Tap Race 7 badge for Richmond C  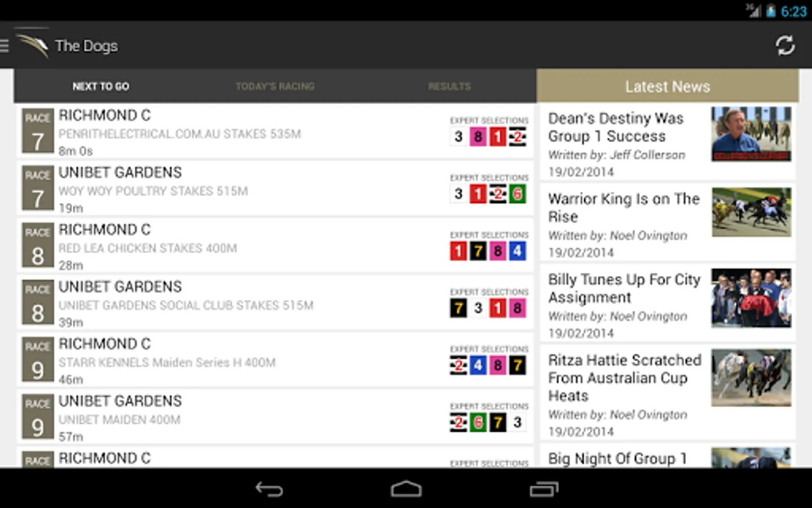(x=38, y=131)
